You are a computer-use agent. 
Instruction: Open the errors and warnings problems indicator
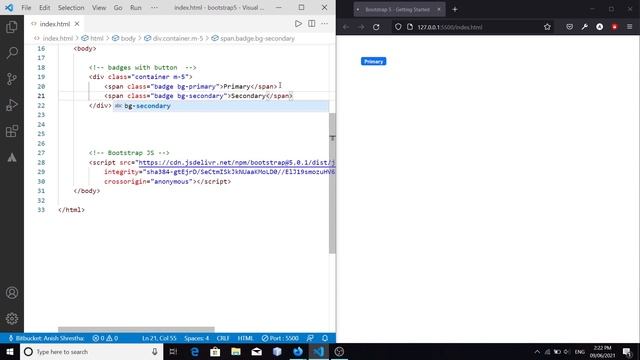[x=105, y=338]
